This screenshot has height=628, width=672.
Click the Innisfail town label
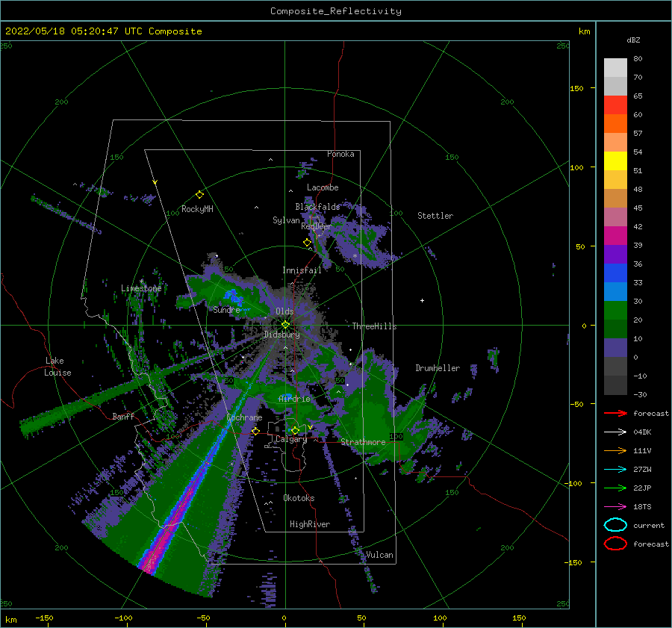click(x=302, y=270)
